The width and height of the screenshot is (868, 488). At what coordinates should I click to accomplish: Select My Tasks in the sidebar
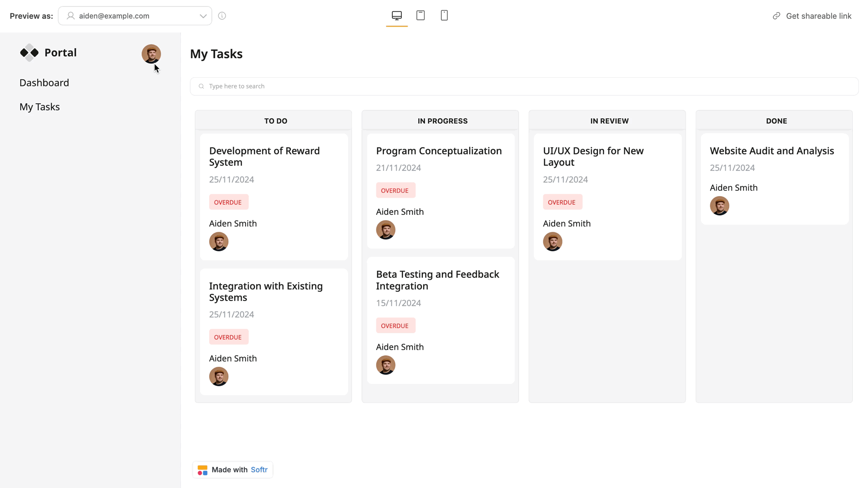coord(39,107)
